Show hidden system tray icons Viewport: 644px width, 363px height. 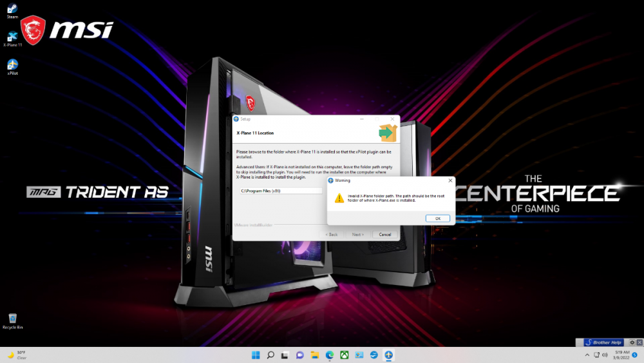click(x=587, y=355)
